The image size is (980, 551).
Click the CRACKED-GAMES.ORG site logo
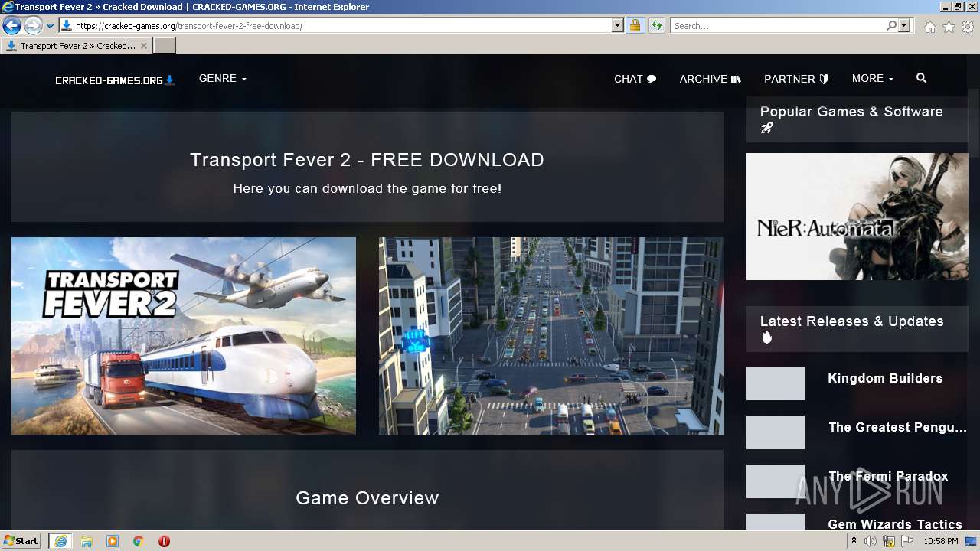(x=115, y=80)
